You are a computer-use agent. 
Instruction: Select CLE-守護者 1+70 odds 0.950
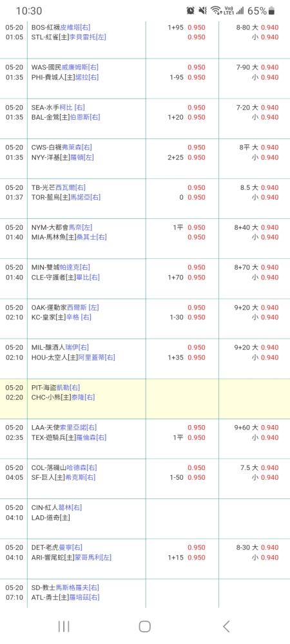(x=186, y=277)
